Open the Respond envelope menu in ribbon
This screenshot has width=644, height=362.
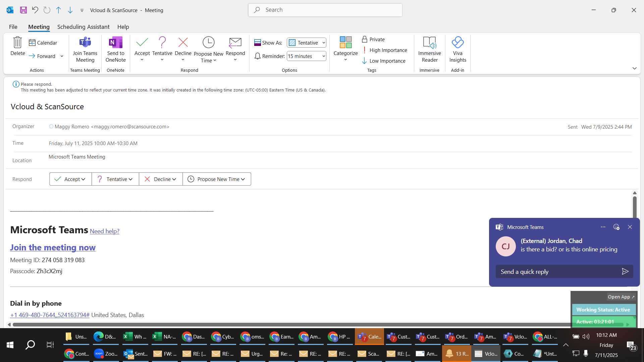[x=235, y=49]
